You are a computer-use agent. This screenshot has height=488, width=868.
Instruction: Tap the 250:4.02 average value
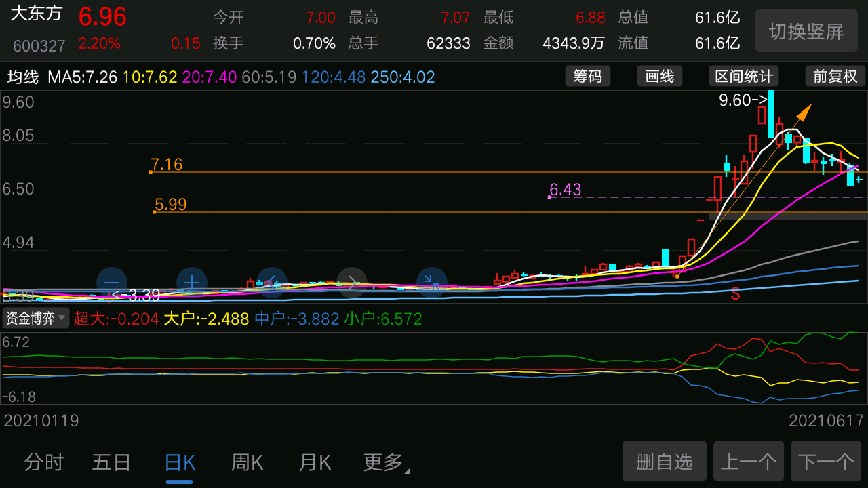[x=403, y=77]
